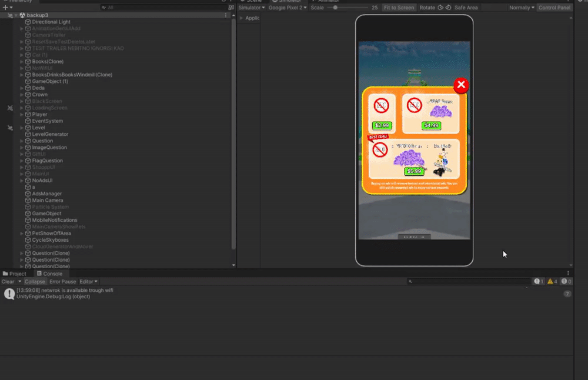Image resolution: width=588 pixels, height=380 pixels.
Task: Open hierarchy search-by-type icon
Action: pyautogui.click(x=231, y=8)
